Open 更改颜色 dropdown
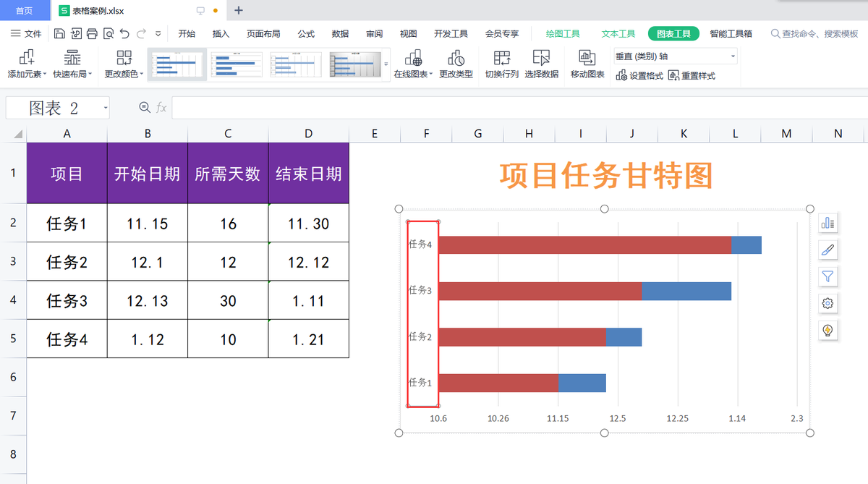 tap(124, 64)
